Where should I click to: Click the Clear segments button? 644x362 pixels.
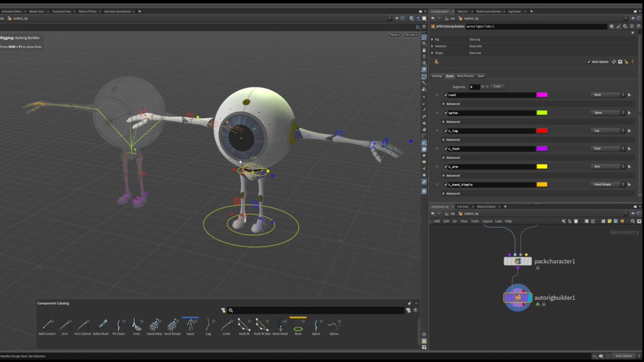(497, 86)
